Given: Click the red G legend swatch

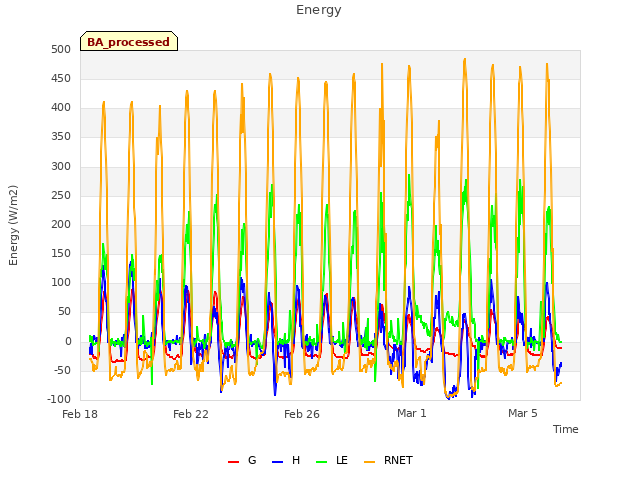Looking at the screenshot, I should (x=233, y=462).
